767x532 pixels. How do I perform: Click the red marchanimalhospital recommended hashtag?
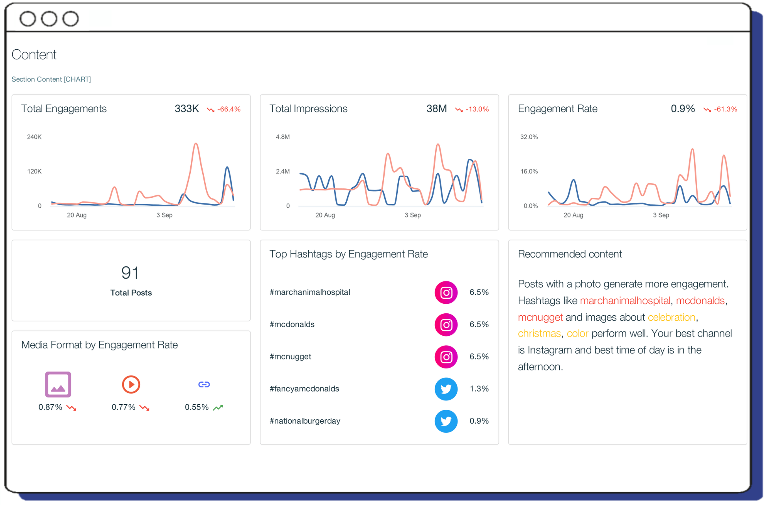[x=625, y=301]
